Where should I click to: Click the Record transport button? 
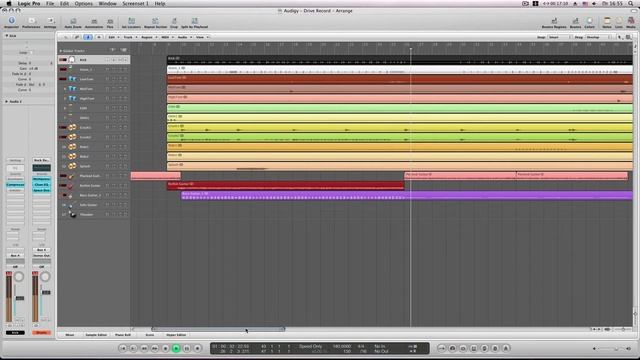tap(197, 348)
